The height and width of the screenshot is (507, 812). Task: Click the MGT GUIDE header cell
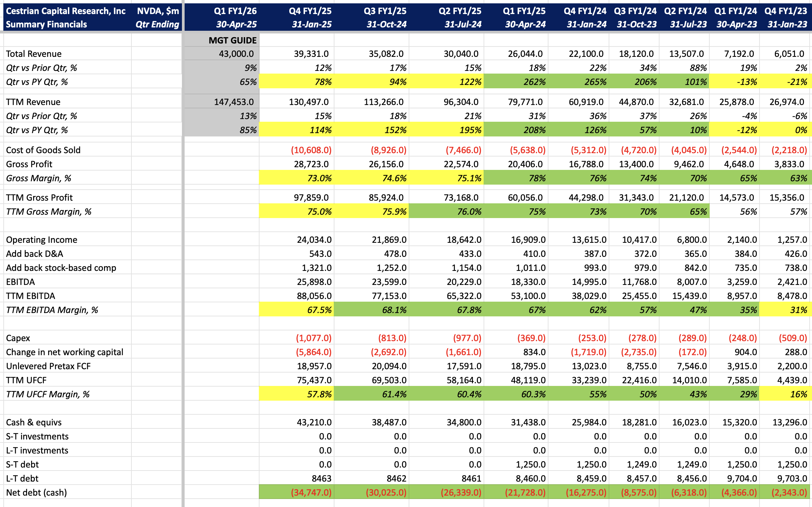pos(232,40)
